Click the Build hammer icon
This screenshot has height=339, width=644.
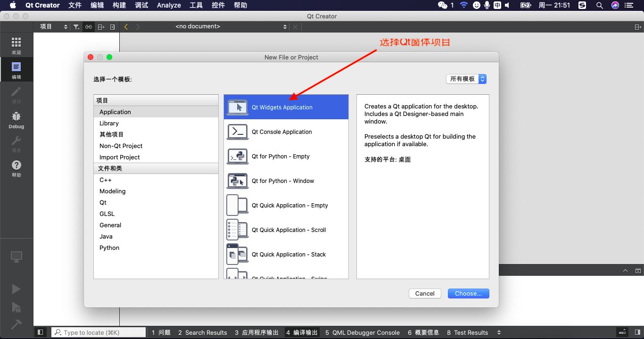pos(17,324)
